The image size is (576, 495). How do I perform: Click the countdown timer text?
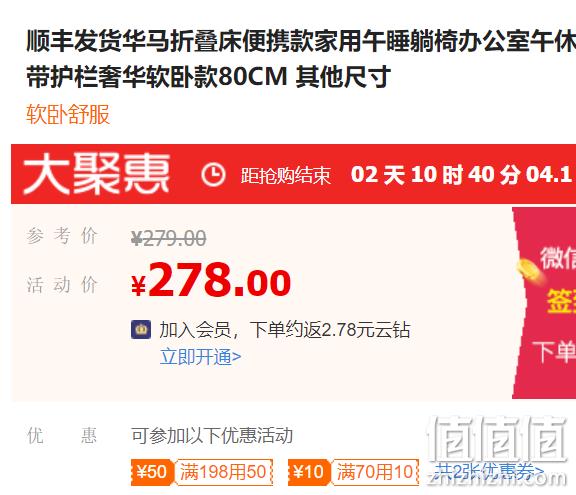coord(463,174)
